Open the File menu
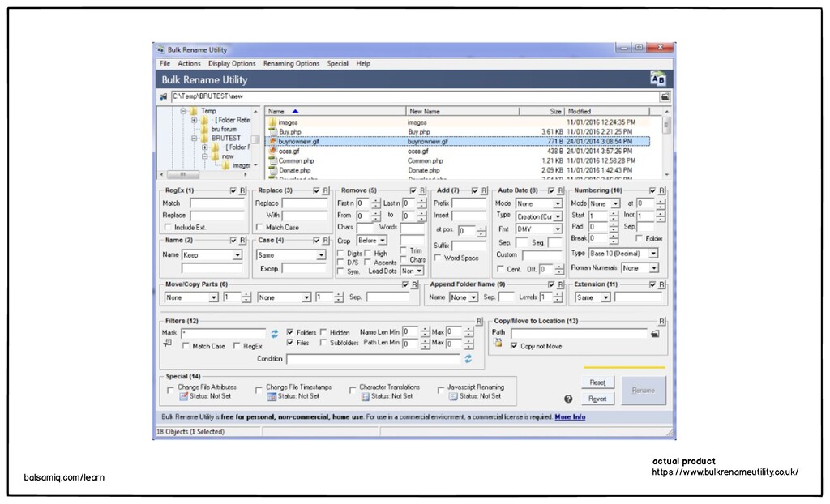This screenshot has height=504, width=830. [165, 63]
